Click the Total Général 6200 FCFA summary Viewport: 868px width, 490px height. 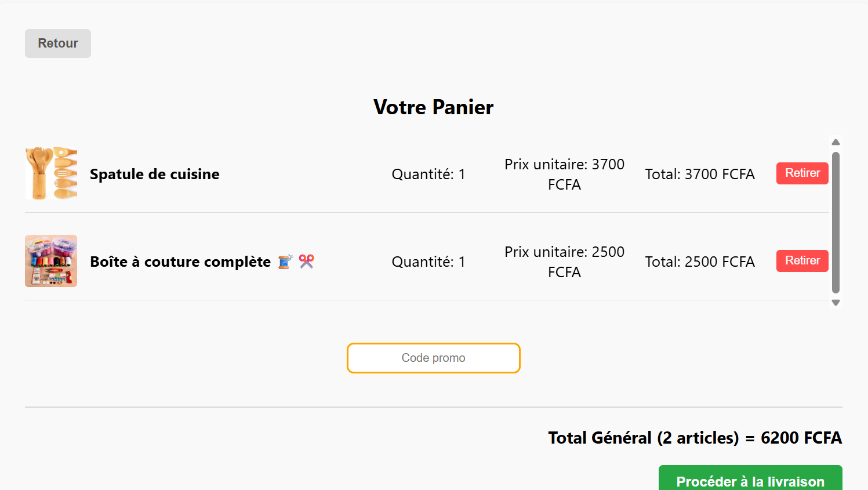[695, 438]
